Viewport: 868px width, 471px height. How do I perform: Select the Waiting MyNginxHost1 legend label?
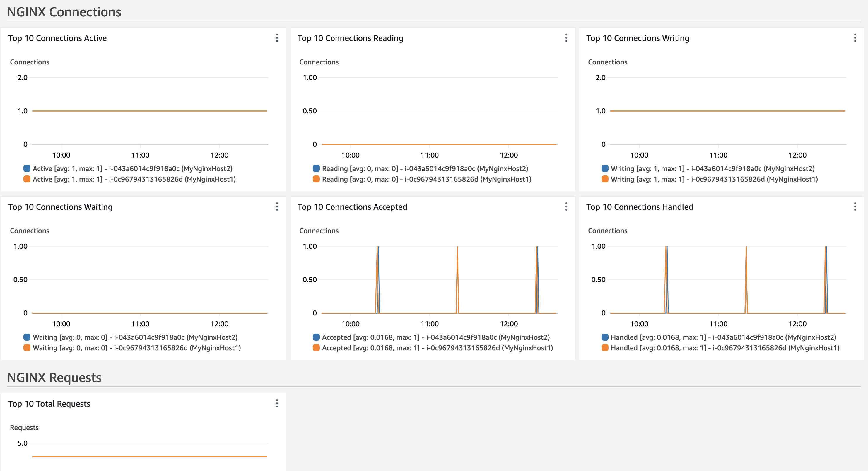pyautogui.click(x=137, y=348)
